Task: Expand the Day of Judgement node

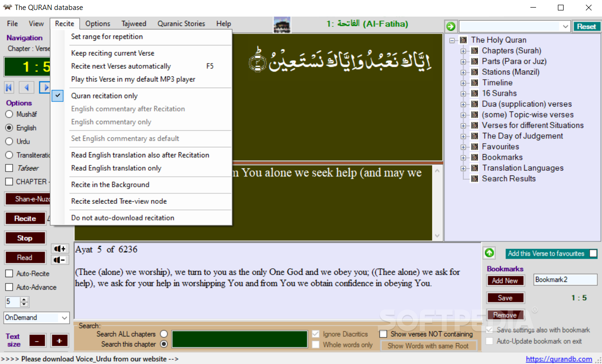Action: (463, 136)
